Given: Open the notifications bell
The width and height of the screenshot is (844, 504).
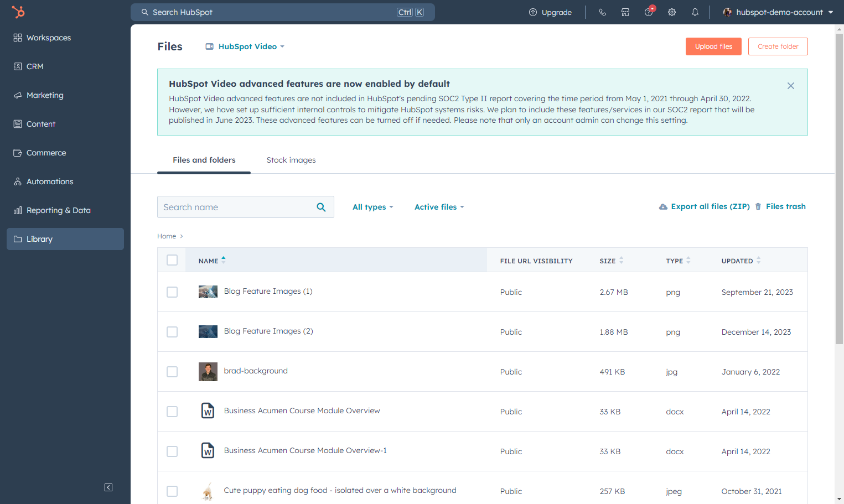Looking at the screenshot, I should pos(695,12).
